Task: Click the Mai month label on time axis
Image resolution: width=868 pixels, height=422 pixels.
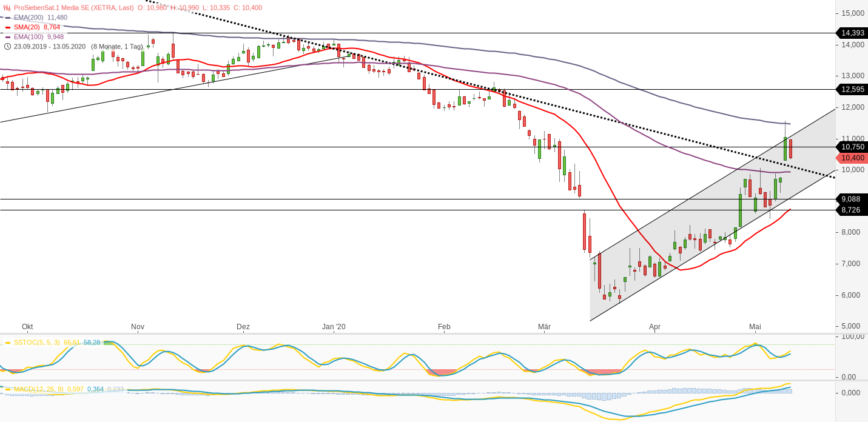Action: tap(755, 327)
